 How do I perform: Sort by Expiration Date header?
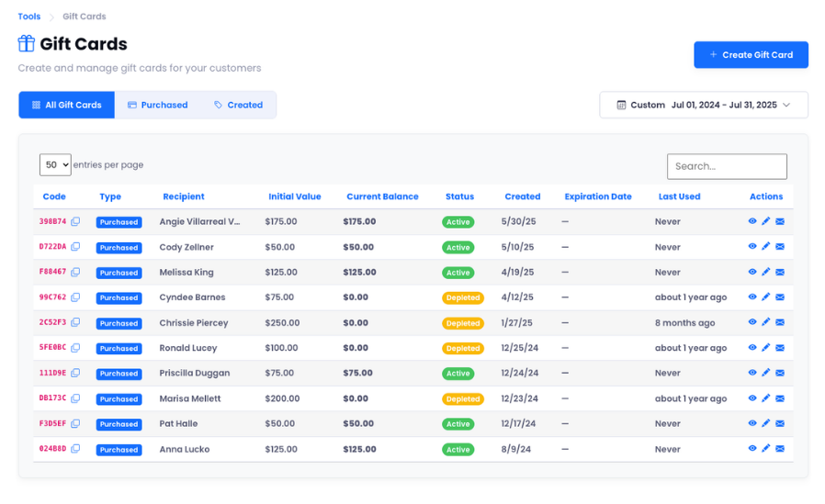(x=598, y=196)
